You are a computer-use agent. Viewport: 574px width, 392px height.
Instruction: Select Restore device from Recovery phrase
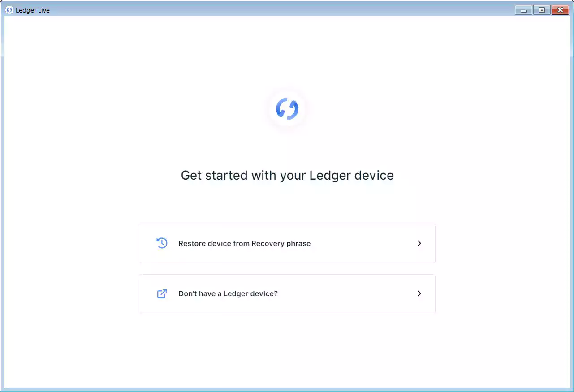coord(287,243)
